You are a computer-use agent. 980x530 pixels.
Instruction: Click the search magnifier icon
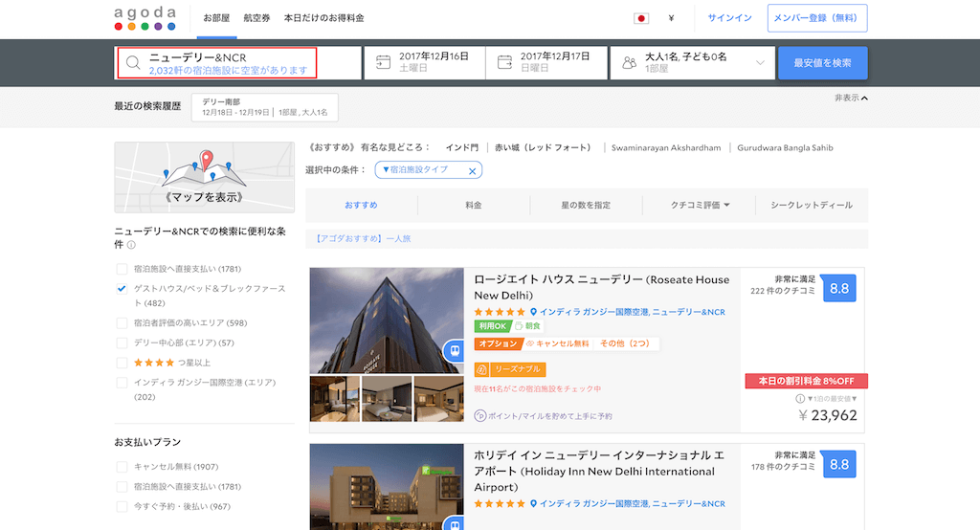pos(133,63)
